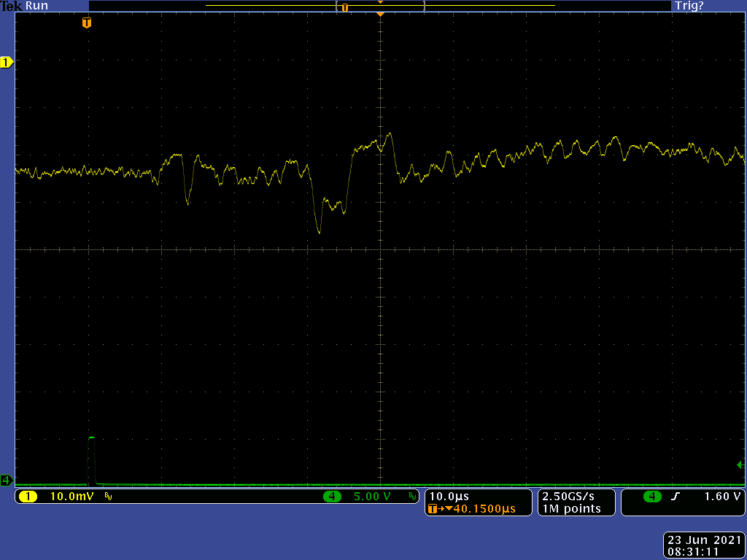This screenshot has width=747, height=560.
Task: Click the channel 1 bandwidth limit Bw icon
Action: [109, 497]
